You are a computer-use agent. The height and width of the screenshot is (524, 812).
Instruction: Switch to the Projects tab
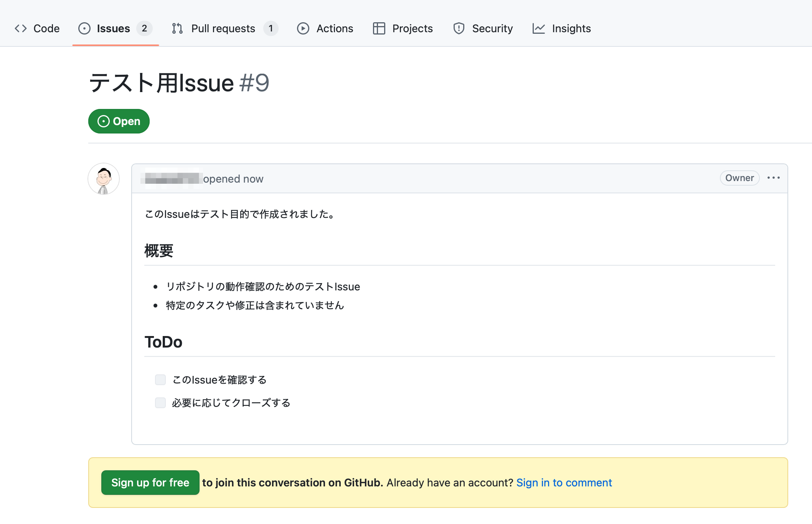tap(403, 28)
